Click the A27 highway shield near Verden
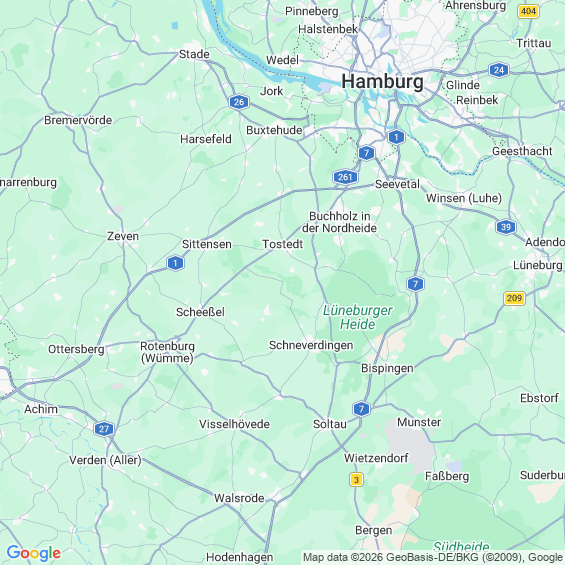Image resolution: width=565 pixels, height=565 pixels. (x=104, y=429)
